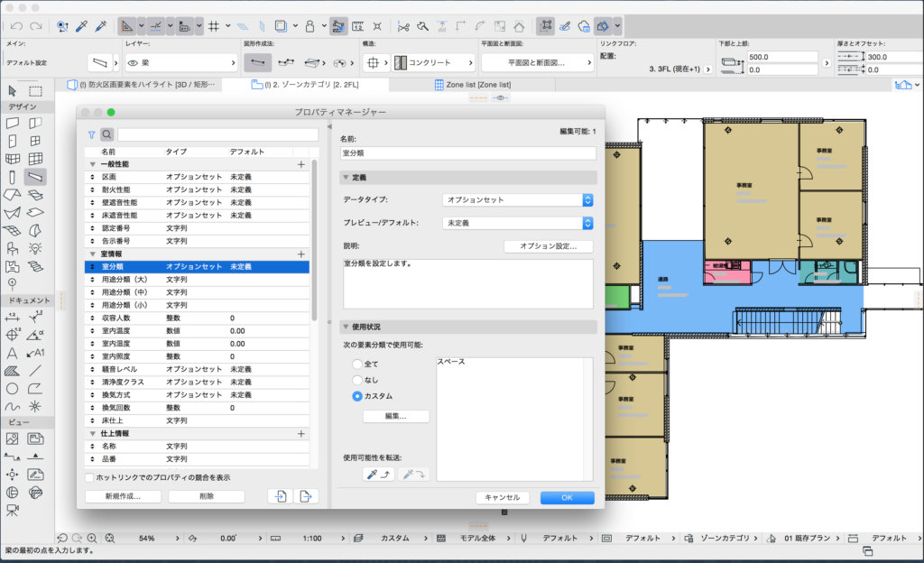924x563 pixels.
Task: Open the 平面図と断面図 dropdown
Action: coord(538,62)
